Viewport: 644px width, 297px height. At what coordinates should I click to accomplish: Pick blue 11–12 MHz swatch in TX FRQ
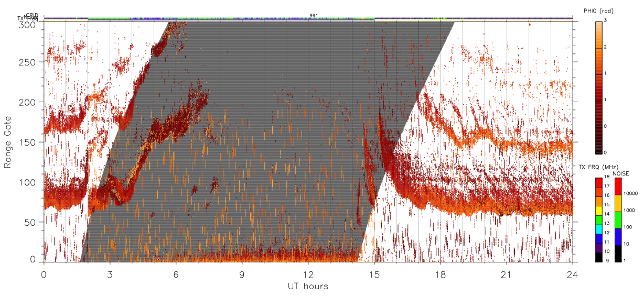pyautogui.click(x=598, y=239)
